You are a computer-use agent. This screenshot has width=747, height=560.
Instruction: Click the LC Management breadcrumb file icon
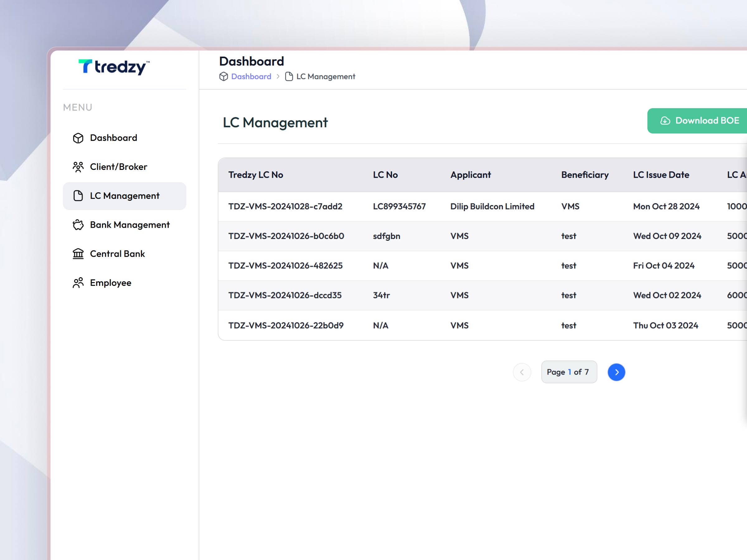289,76
